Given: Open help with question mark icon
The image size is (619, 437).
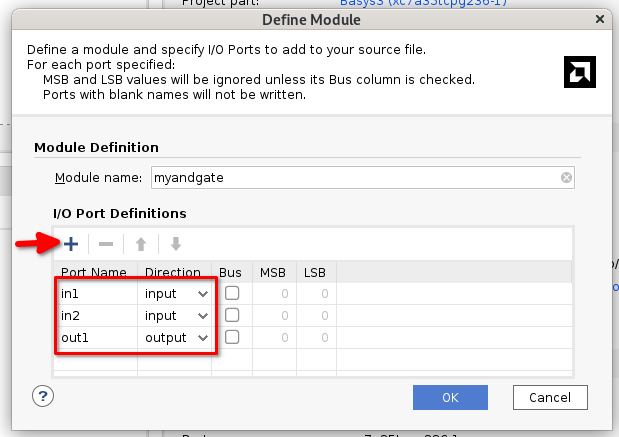Looking at the screenshot, I should pos(43,396).
